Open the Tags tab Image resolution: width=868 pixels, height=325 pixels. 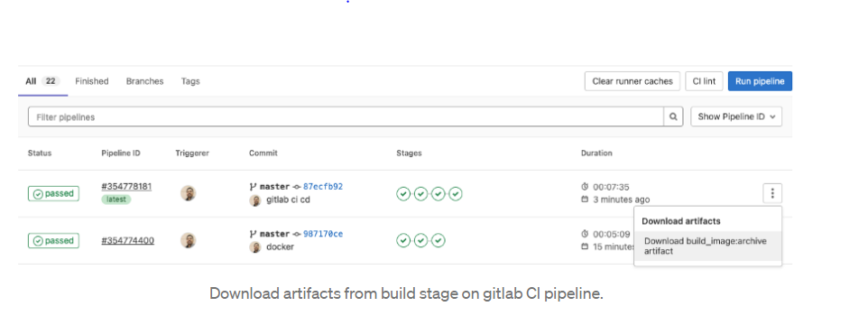[190, 81]
